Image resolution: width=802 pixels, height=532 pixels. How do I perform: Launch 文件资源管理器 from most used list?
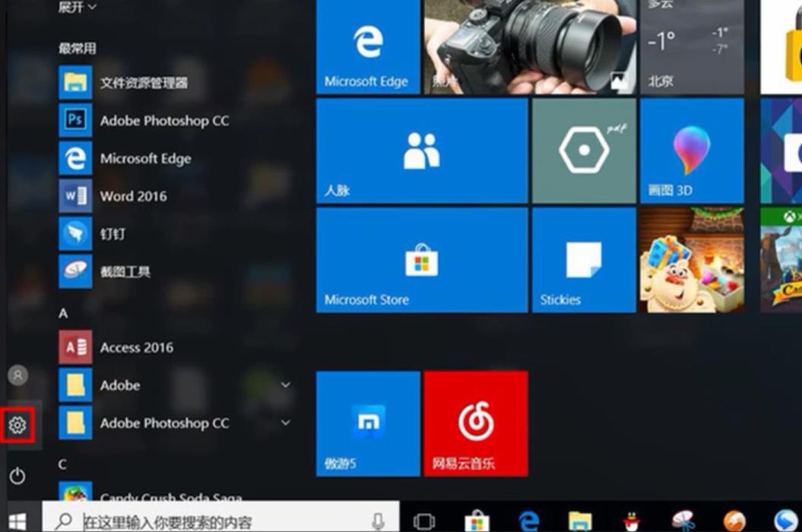[x=122, y=82]
